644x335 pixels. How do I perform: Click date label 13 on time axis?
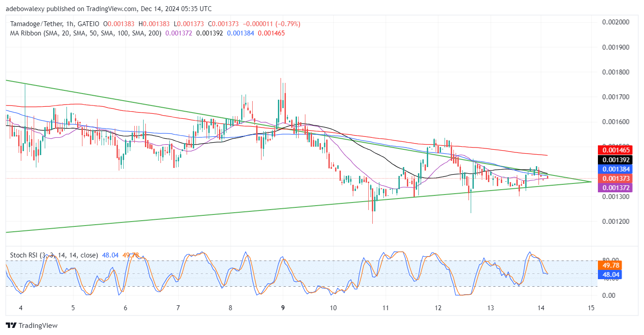pyautogui.click(x=491, y=308)
